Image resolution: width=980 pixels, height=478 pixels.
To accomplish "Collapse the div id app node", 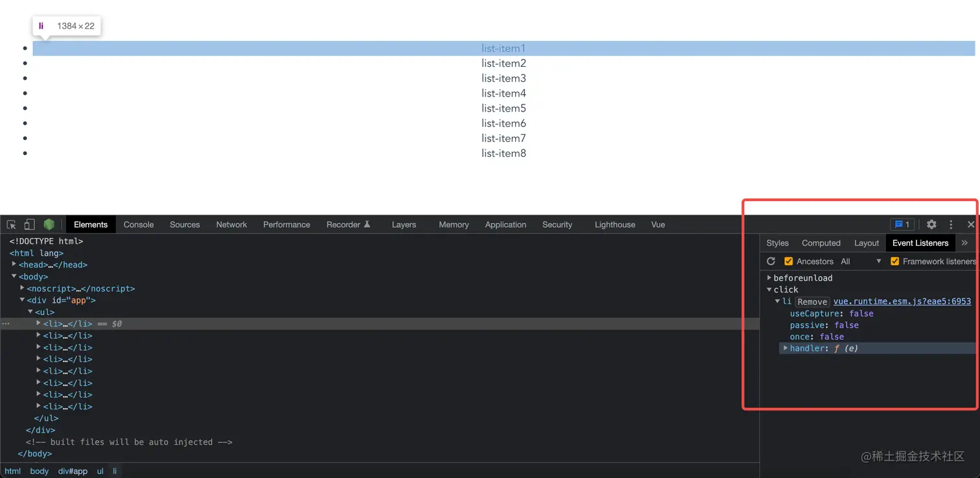I will [23, 300].
